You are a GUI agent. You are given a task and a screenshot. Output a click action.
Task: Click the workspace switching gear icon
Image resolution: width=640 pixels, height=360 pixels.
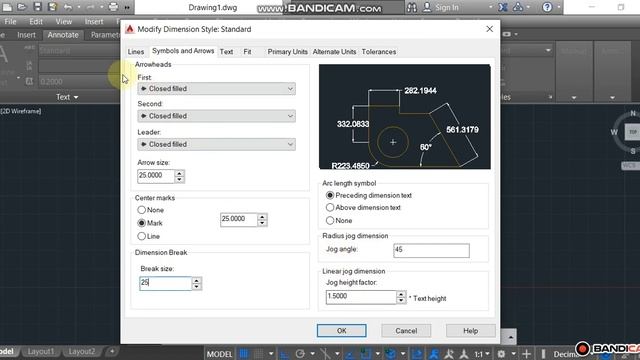coord(501,354)
